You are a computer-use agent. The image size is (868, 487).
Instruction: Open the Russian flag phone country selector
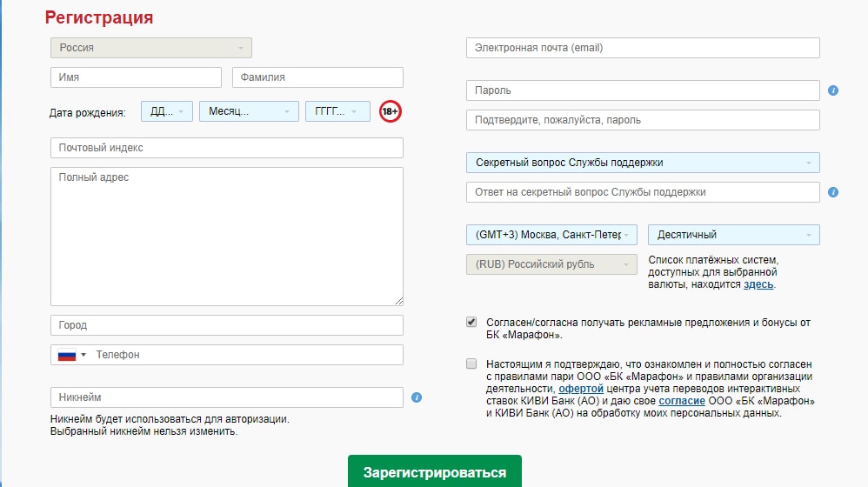[71, 355]
